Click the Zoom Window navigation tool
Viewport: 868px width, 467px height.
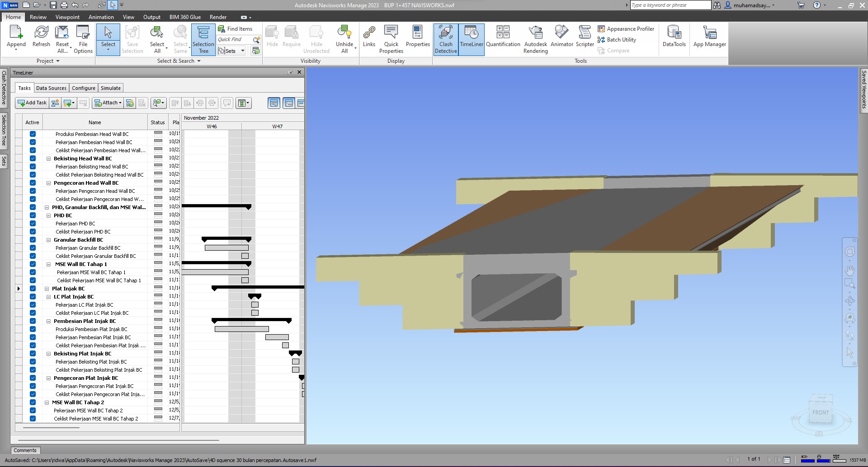850,284
